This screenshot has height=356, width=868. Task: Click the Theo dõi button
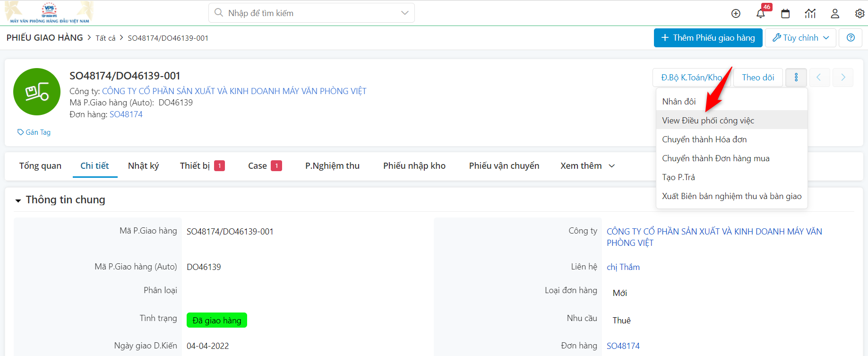pos(758,78)
